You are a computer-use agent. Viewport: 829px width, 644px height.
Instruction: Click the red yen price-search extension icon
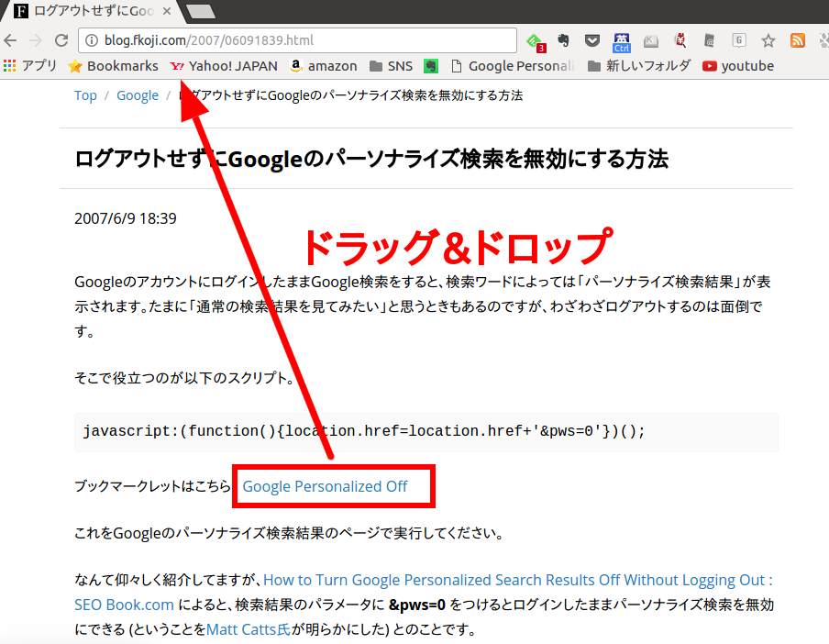(x=680, y=40)
